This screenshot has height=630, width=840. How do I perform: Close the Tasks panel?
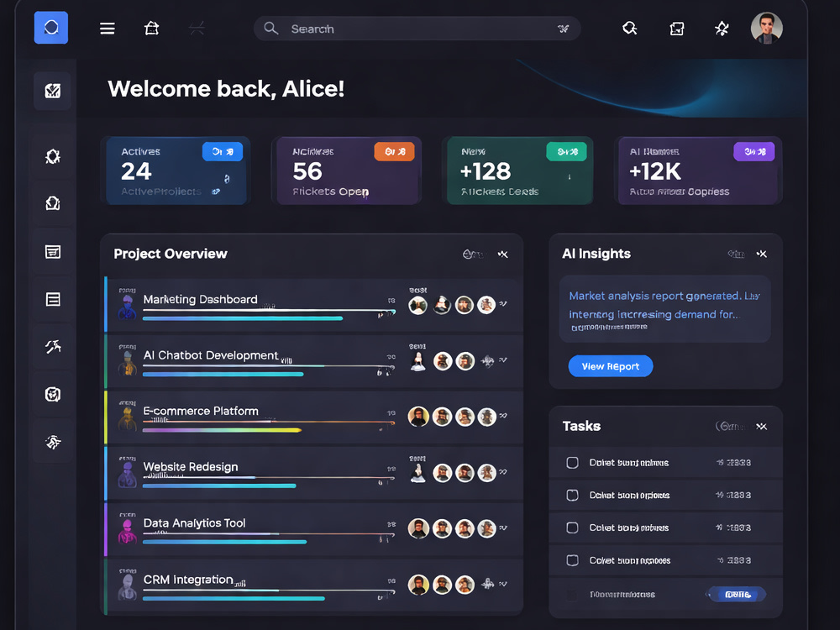pos(761,427)
